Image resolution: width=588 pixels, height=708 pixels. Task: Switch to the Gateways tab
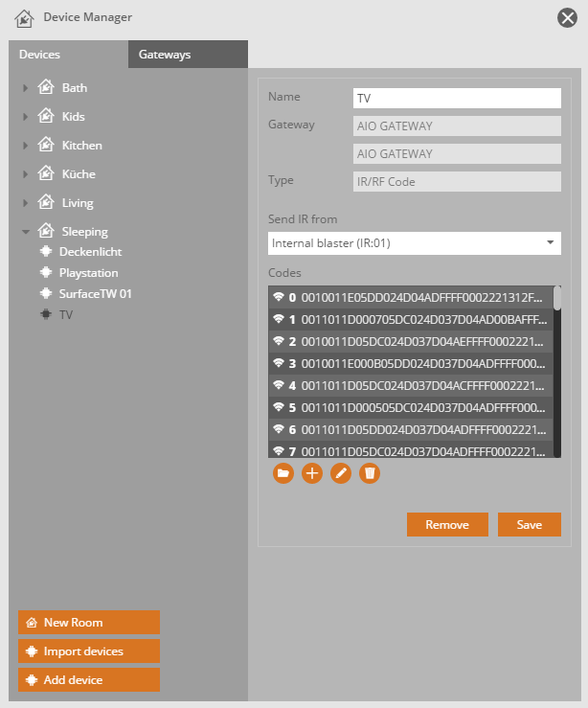[165, 55]
